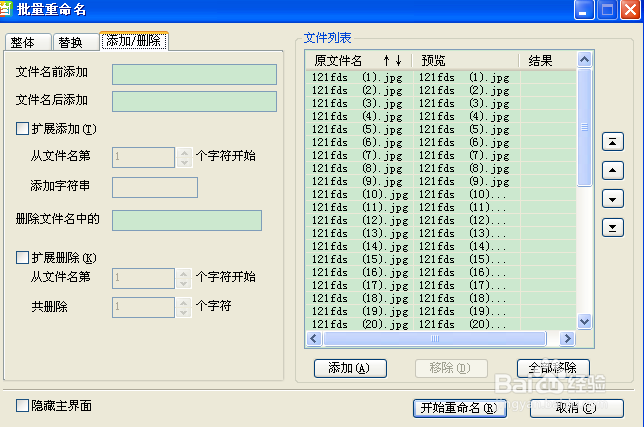Focus the 添加字符串 input field
The width and height of the screenshot is (644, 427).
155,187
